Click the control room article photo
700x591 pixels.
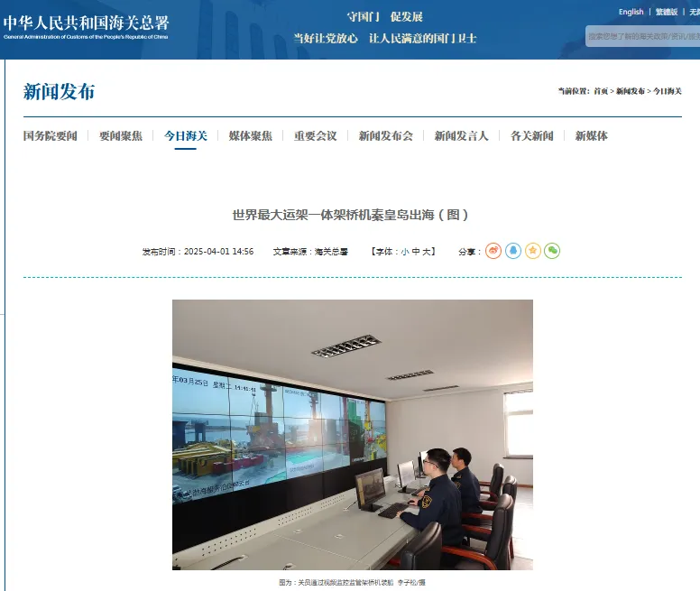pos(353,435)
